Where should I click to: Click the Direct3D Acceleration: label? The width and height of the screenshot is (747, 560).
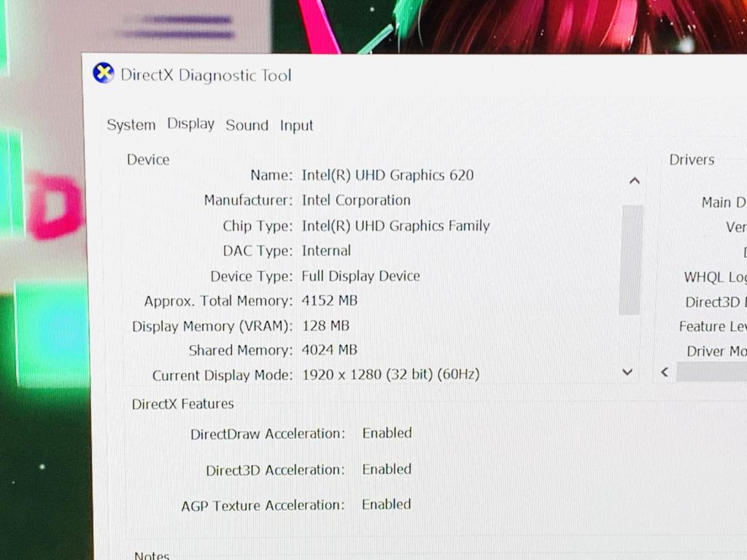(x=275, y=470)
